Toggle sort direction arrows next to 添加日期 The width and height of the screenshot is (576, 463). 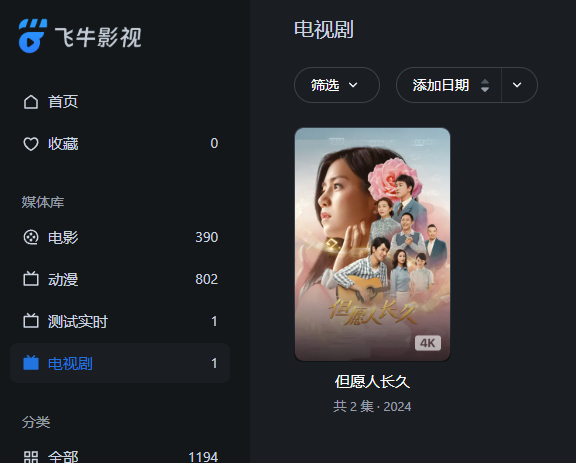[485, 85]
